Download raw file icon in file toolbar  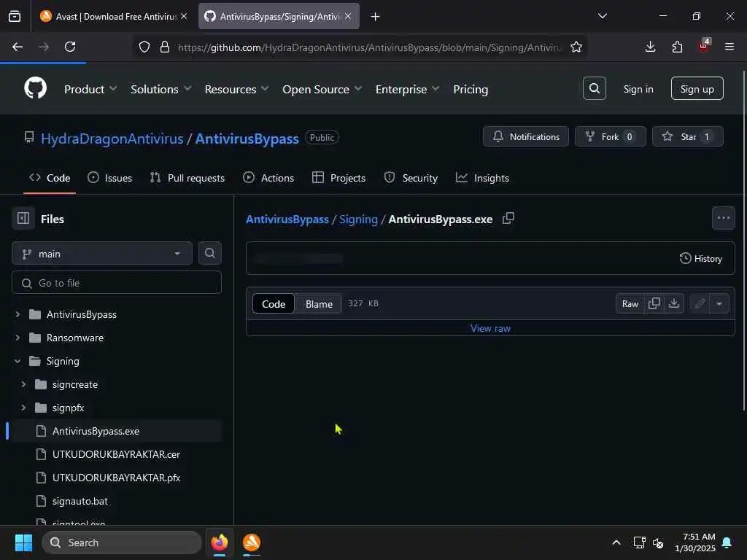[x=673, y=303]
